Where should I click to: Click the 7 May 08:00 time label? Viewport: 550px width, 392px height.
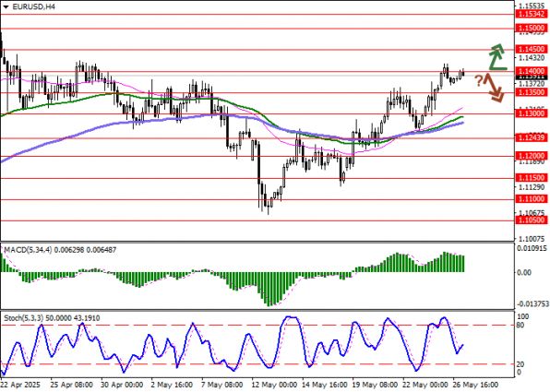coord(222,385)
